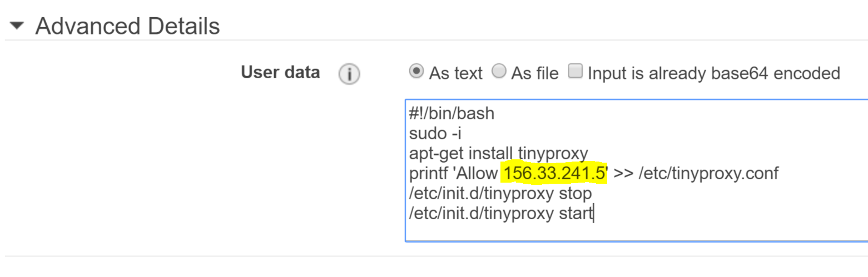This screenshot has width=868, height=277.
Task: Select the As file radio button
Action: pos(499,72)
